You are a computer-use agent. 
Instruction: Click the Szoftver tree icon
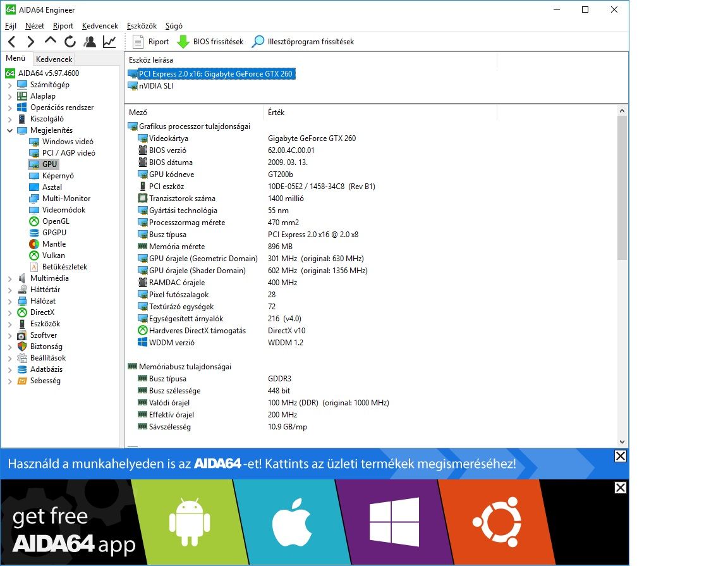[22, 336]
